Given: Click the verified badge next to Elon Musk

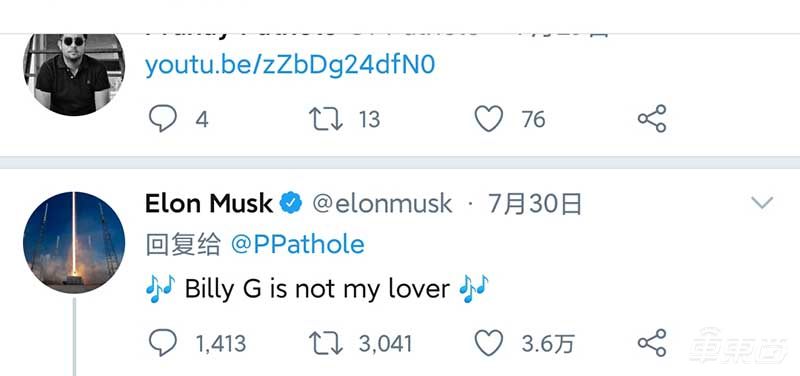Looking at the screenshot, I should coord(291,204).
